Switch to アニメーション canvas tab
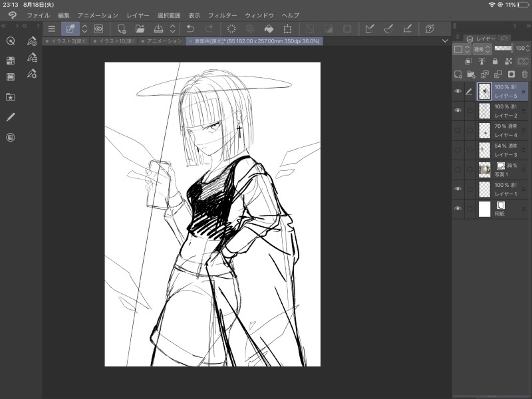Screen dimensions: 532x399 point(162,41)
